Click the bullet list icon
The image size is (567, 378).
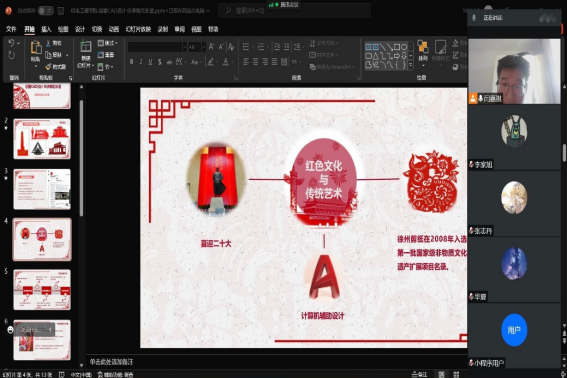pos(246,47)
